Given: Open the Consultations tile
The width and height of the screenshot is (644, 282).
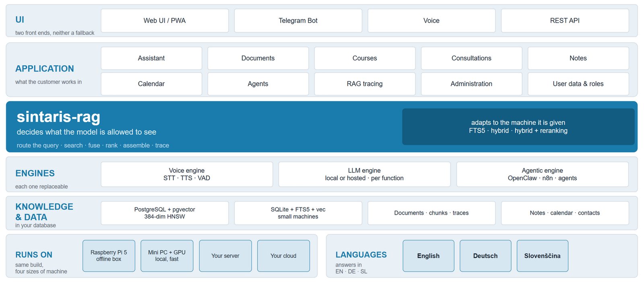Looking at the screenshot, I should tap(472, 58).
